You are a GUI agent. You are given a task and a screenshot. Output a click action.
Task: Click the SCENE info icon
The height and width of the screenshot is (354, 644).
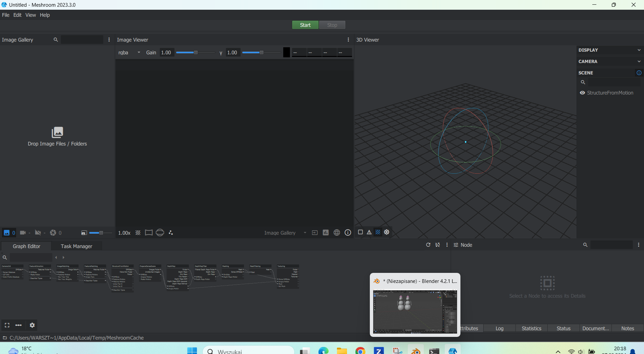coord(639,73)
